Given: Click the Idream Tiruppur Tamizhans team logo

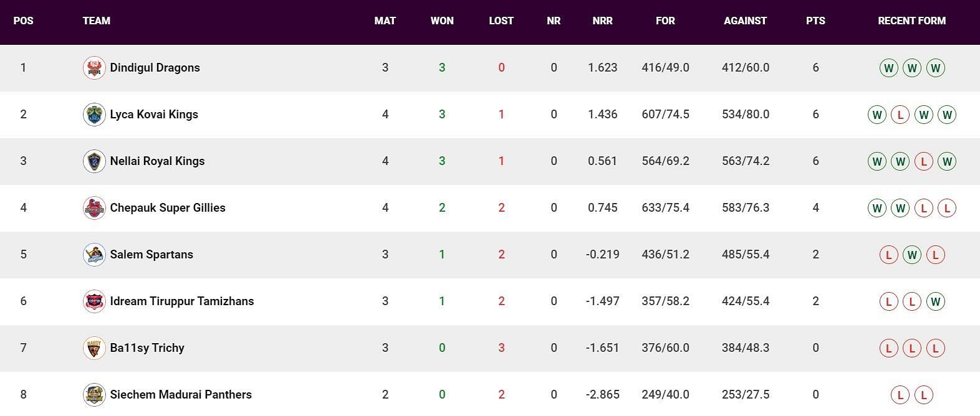Looking at the screenshot, I should pos(94,301).
